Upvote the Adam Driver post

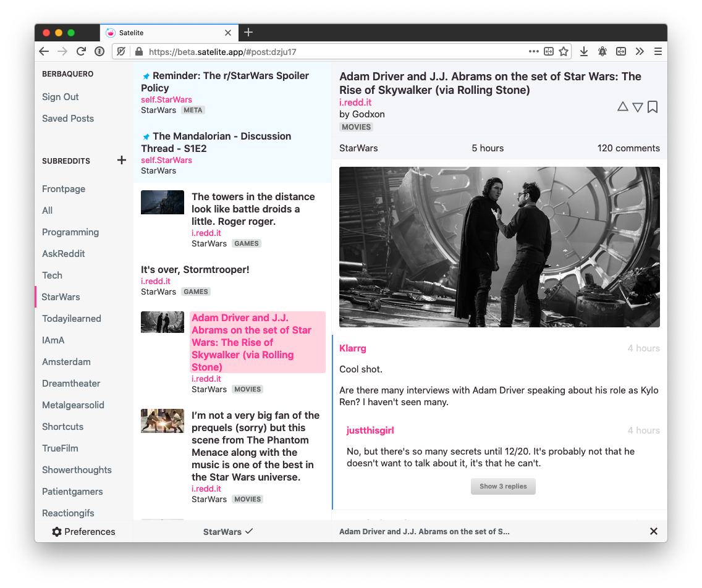tap(622, 106)
